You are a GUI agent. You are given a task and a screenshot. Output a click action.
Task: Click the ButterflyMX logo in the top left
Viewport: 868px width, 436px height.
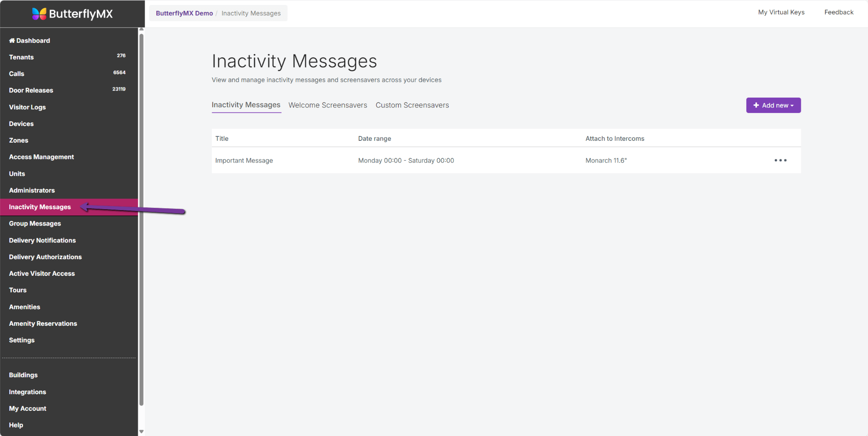72,13
